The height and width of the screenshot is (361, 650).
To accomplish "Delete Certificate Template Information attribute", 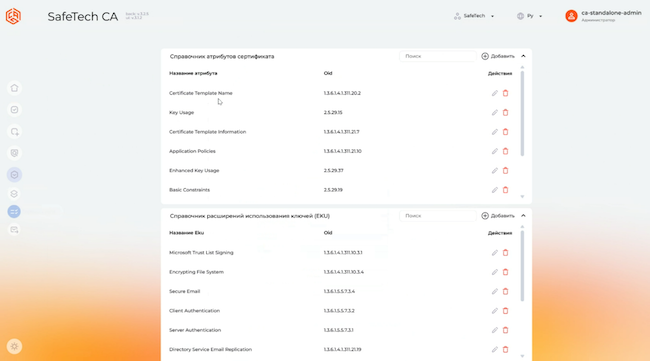I will pyautogui.click(x=505, y=132).
